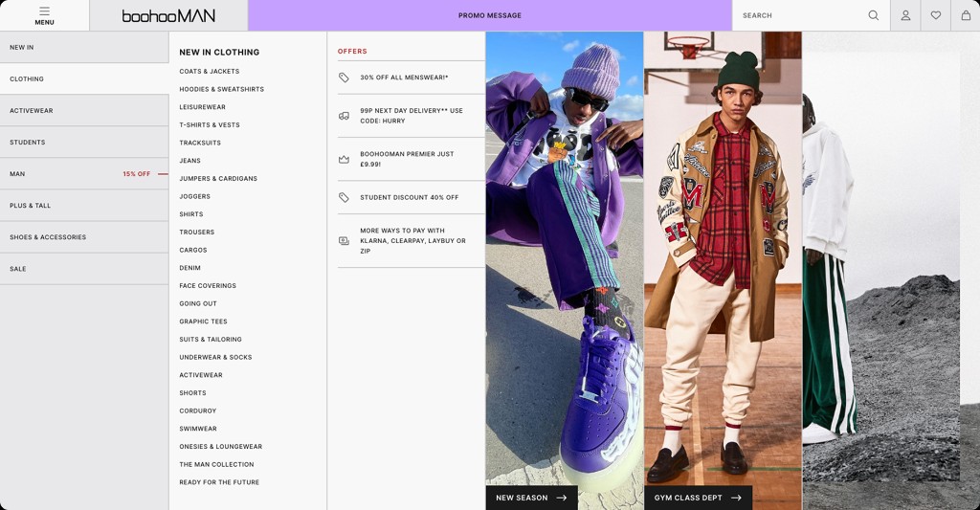Click the boohooMAN logo
The height and width of the screenshot is (510, 980).
[x=168, y=15]
